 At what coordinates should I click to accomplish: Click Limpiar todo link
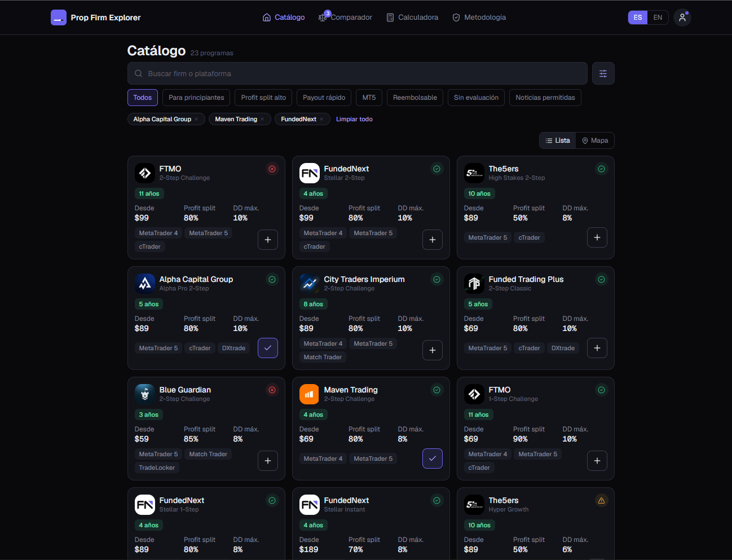[354, 119]
